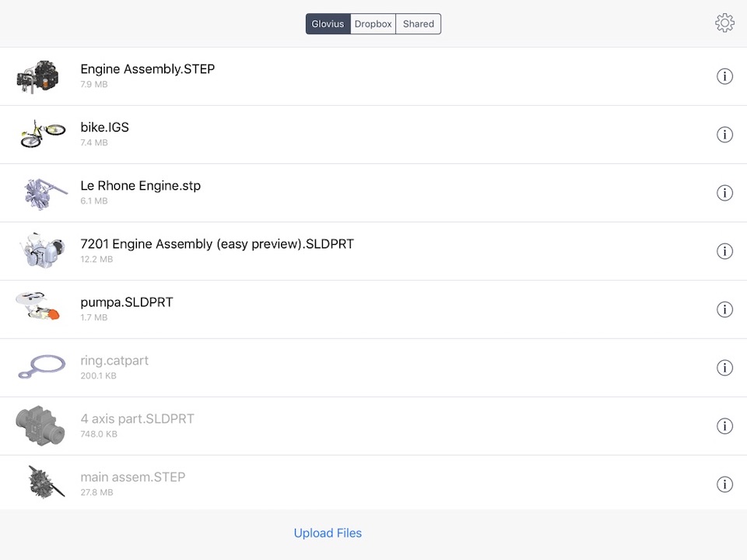Select the ring.catpart file name
Screen dimensions: 747x560
114,360
